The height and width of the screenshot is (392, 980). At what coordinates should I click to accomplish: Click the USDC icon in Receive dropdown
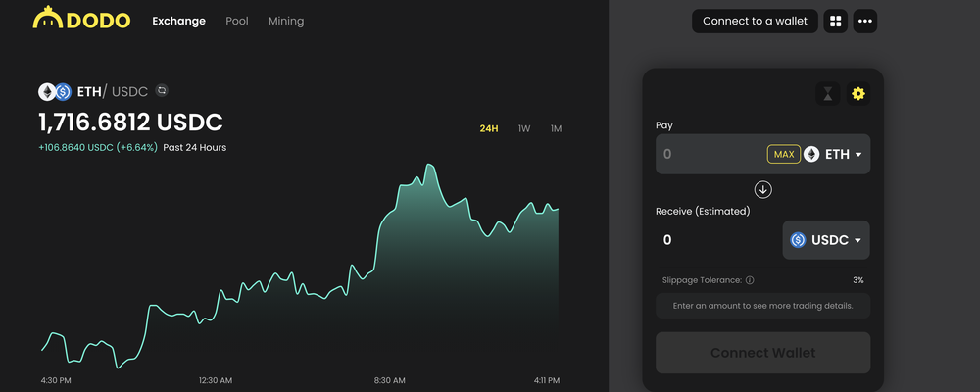[798, 240]
